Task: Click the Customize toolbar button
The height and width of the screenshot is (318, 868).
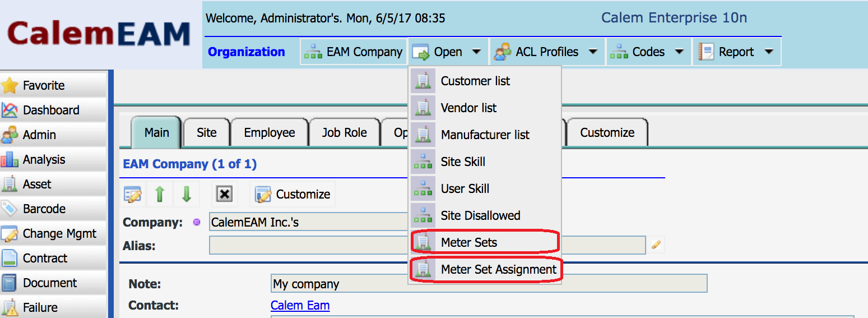Action: tap(293, 195)
